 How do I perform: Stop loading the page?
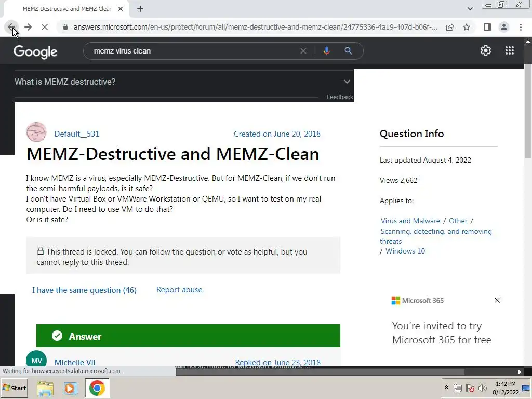click(45, 27)
